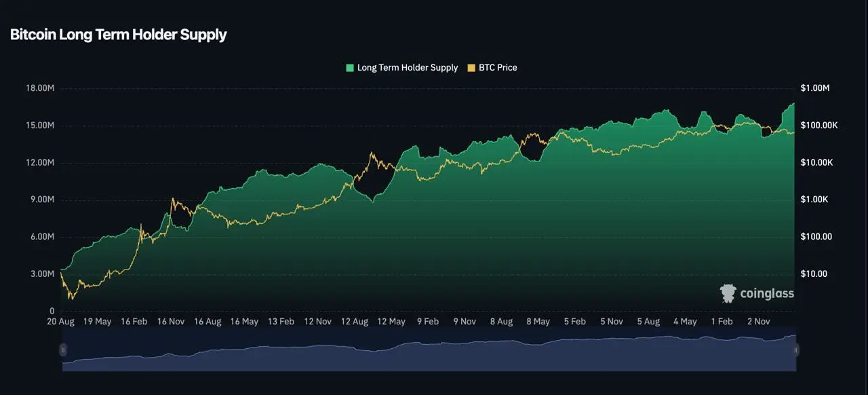
Task: Click the yellow BTC Price legend square
Action: [x=472, y=68]
